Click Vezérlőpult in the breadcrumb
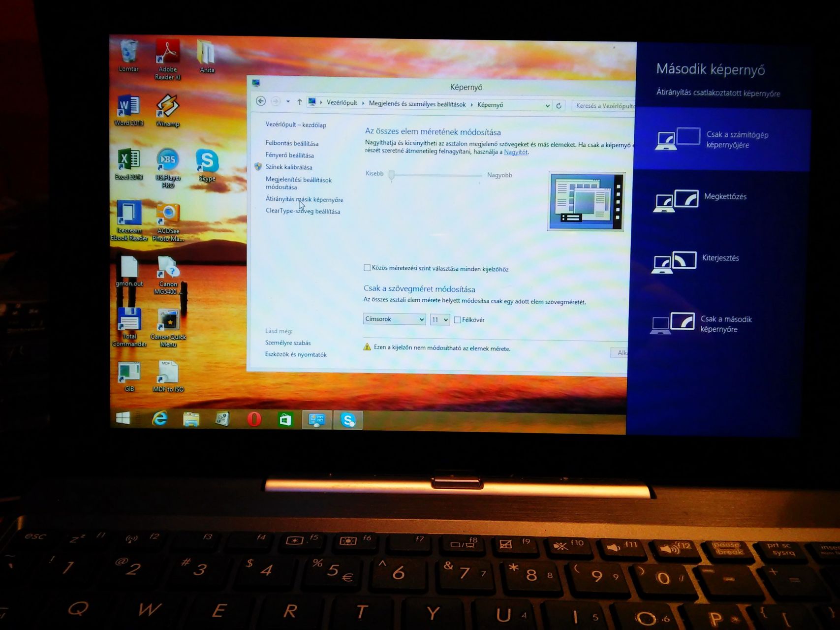 pyautogui.click(x=342, y=102)
